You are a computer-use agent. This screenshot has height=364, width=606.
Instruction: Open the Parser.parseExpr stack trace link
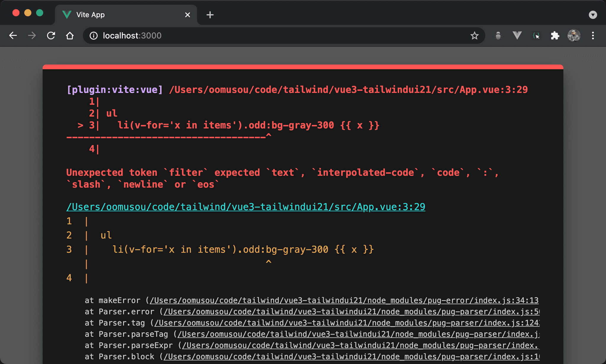click(361, 345)
